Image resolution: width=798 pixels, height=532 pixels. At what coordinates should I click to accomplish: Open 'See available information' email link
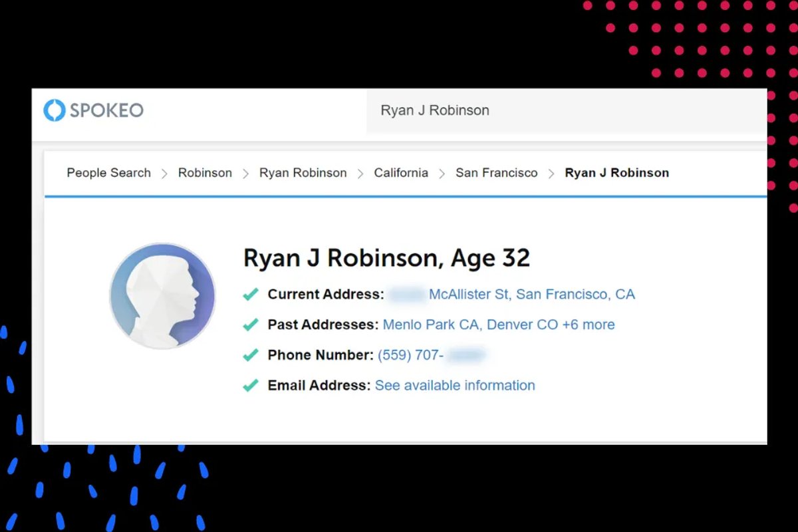(455, 385)
